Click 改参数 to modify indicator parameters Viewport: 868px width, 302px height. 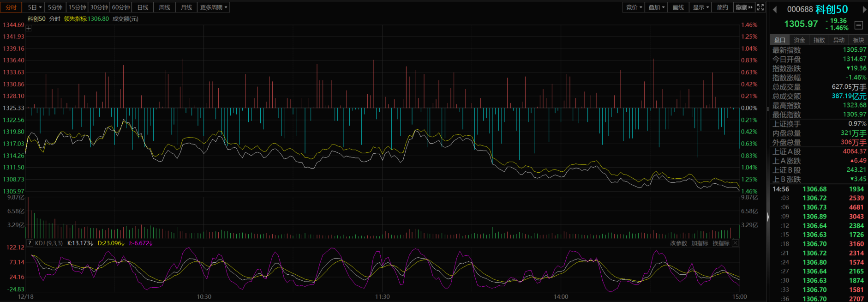point(678,243)
